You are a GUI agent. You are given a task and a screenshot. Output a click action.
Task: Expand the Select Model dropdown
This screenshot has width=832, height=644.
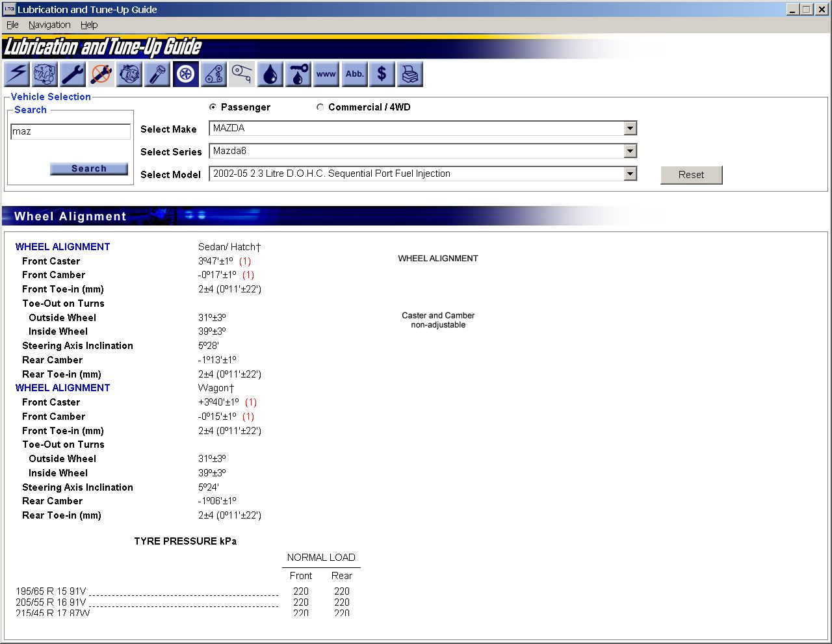630,174
